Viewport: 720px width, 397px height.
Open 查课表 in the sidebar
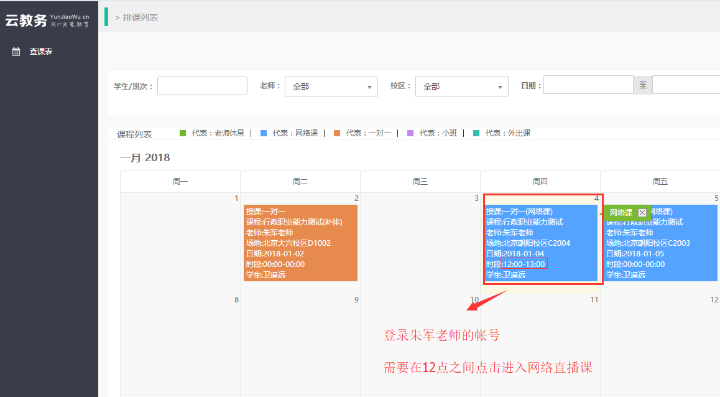click(x=41, y=51)
